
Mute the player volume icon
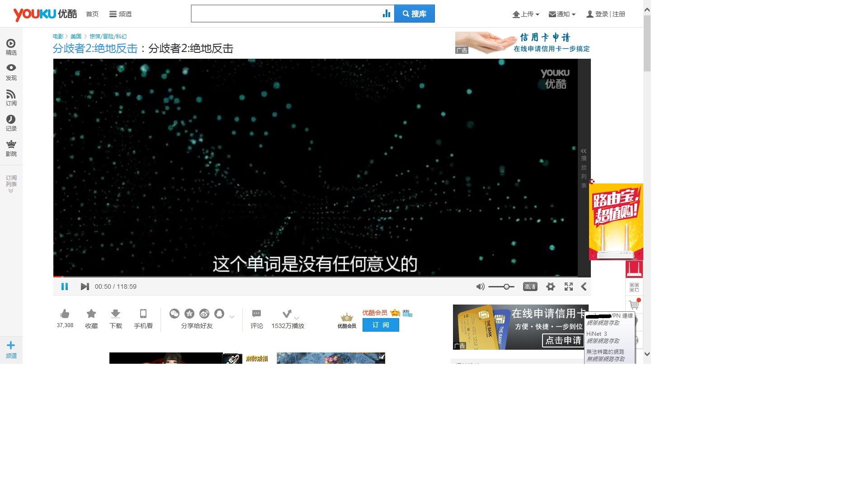coord(480,286)
